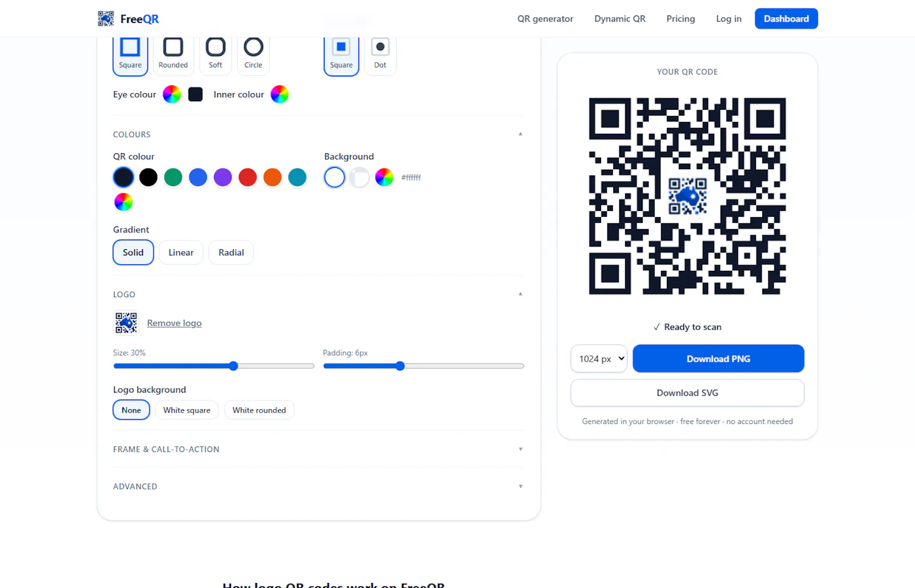Select the Solid gradient option

click(x=133, y=253)
